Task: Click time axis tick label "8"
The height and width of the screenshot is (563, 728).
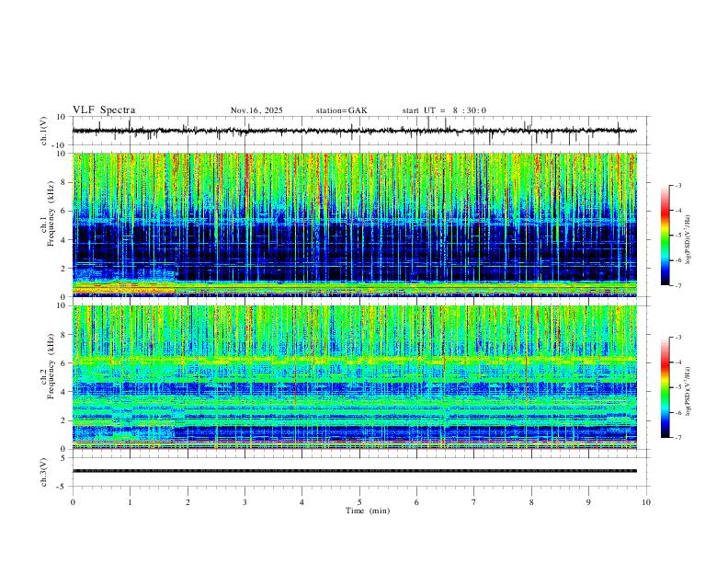Action: (531, 502)
